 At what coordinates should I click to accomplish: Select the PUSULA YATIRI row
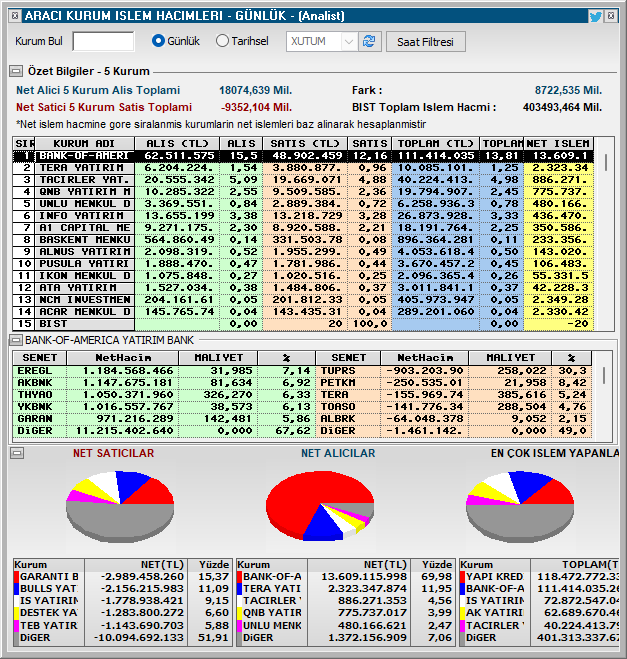point(303,264)
